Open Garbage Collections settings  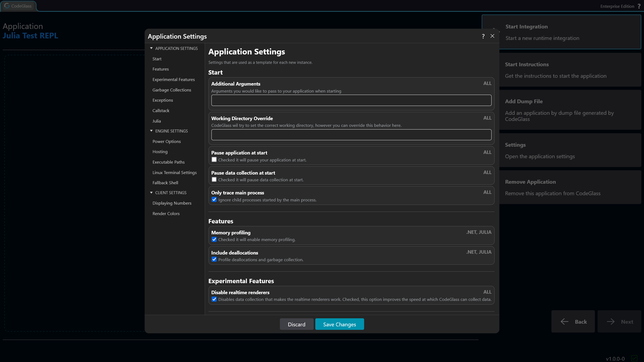click(x=172, y=90)
